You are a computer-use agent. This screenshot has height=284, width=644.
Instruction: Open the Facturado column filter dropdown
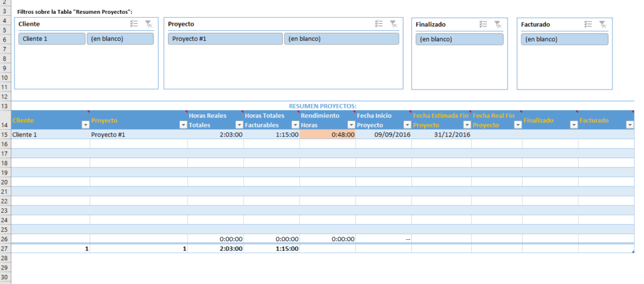click(x=630, y=125)
